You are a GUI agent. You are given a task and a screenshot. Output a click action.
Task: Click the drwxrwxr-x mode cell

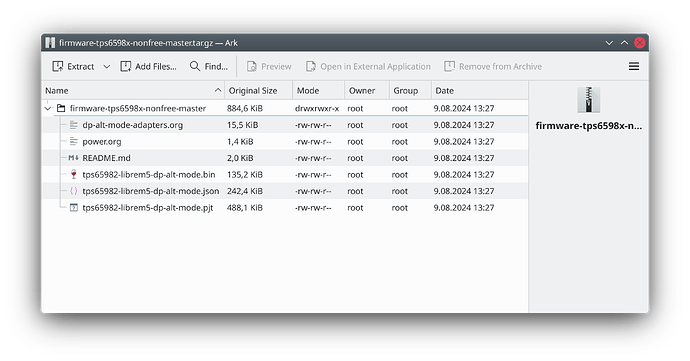(317, 108)
